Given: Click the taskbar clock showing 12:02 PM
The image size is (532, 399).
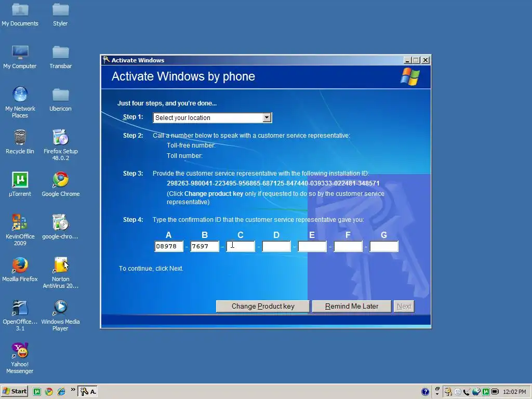Looking at the screenshot, I should 514,392.
